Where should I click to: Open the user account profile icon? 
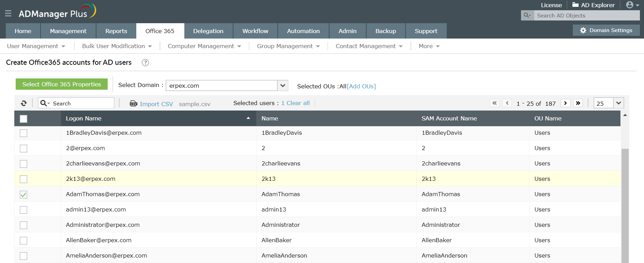(630, 5)
